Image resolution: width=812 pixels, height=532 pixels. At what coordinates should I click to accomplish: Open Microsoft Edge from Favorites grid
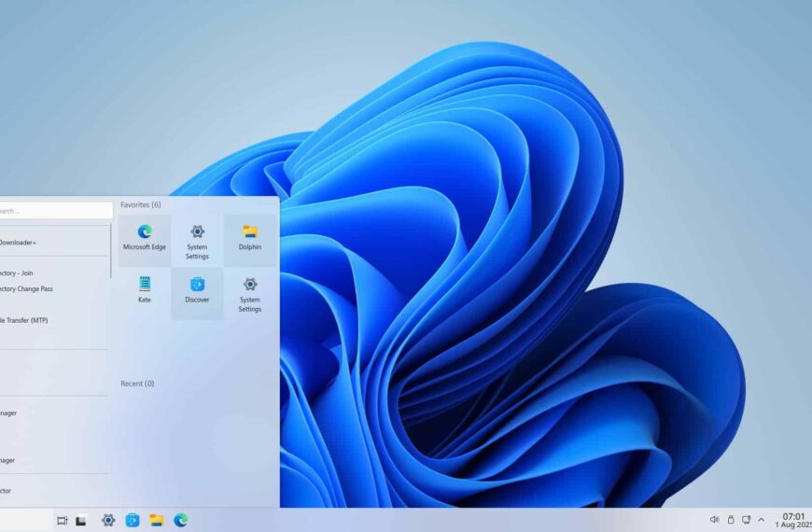pyautogui.click(x=145, y=241)
